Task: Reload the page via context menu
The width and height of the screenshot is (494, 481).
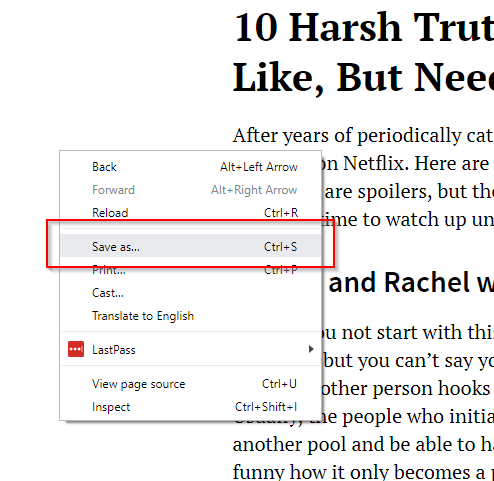Action: [x=190, y=213]
